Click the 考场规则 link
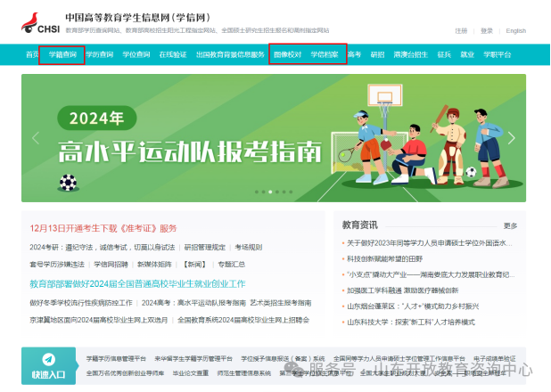This screenshot has width=551, height=392. click(249, 248)
